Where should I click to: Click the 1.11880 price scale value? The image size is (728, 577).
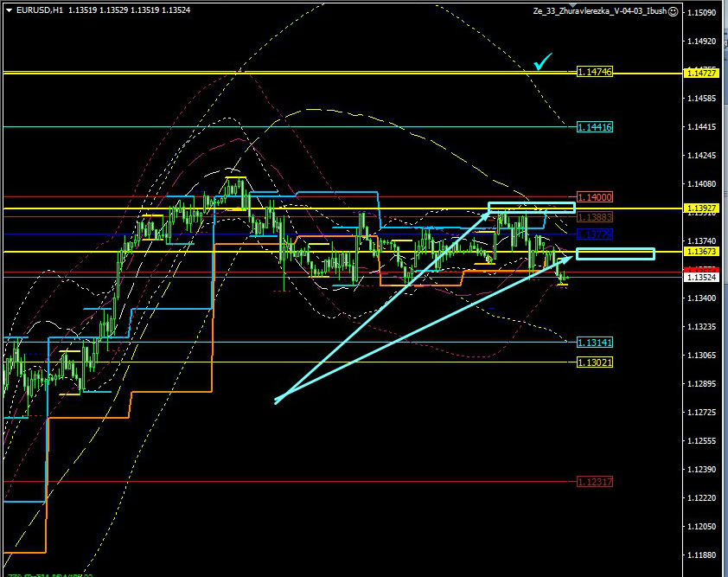coord(701,555)
